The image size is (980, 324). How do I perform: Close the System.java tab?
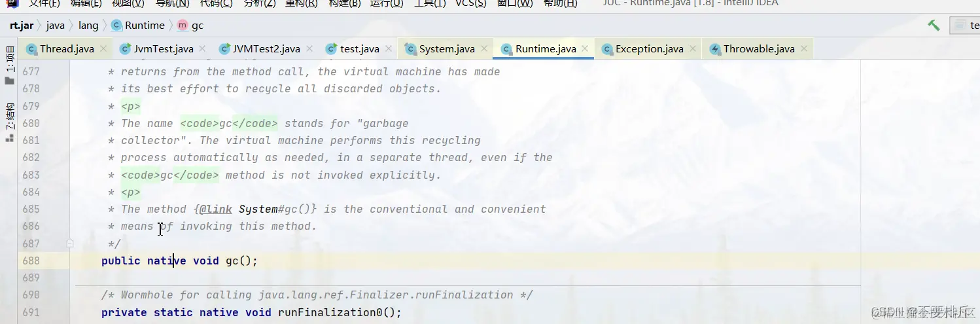[x=484, y=48]
